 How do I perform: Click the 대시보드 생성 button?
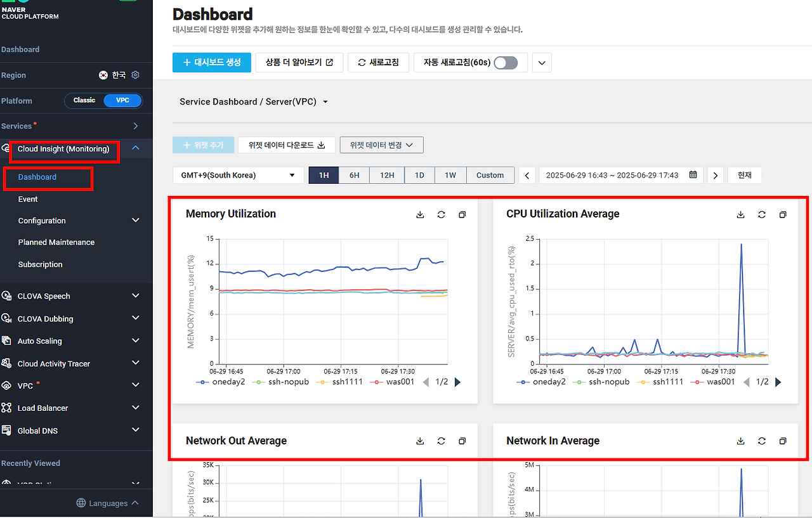(x=212, y=62)
